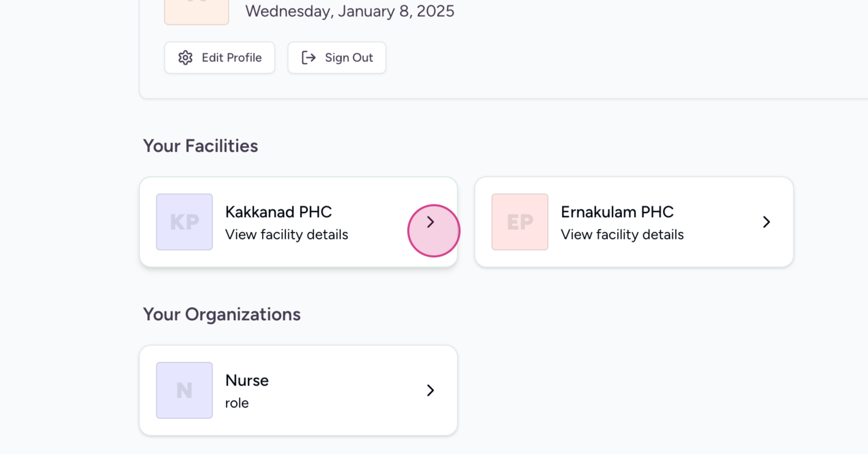The height and width of the screenshot is (454, 868).
Task: Select the EP avatar for Ernakulam PHC
Action: coord(519,222)
